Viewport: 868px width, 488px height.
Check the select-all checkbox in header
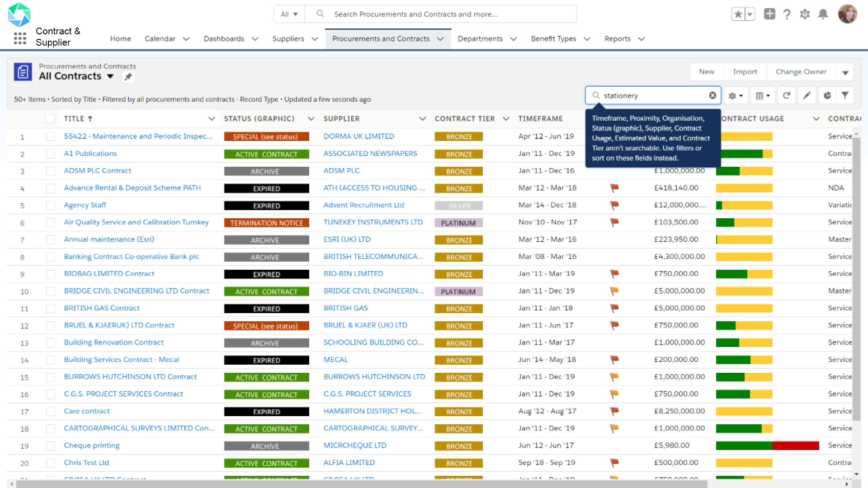pyautogui.click(x=50, y=118)
